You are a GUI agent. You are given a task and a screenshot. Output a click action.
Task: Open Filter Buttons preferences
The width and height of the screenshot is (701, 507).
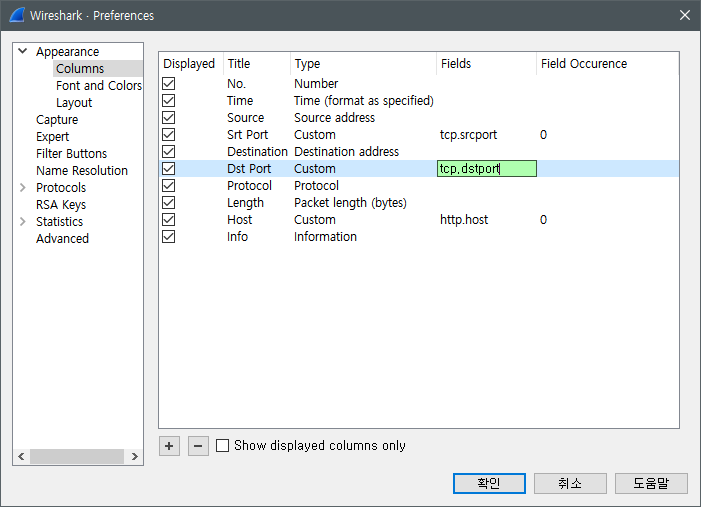72,153
